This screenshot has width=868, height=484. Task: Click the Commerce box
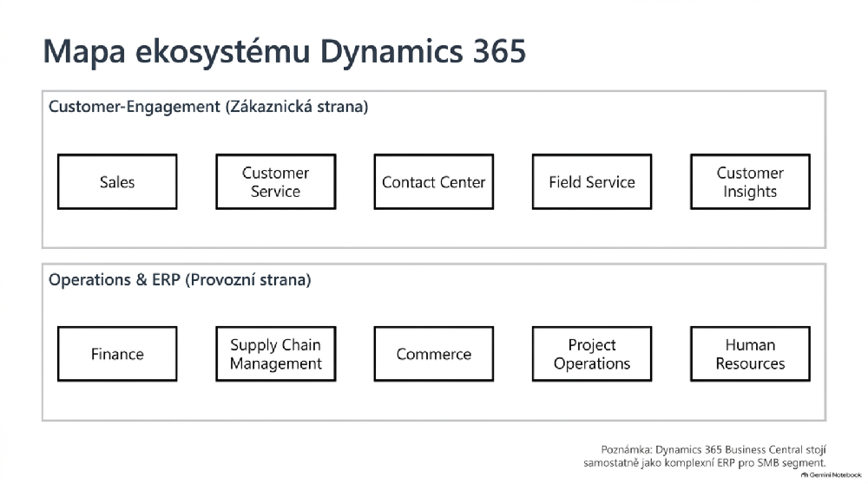point(433,354)
